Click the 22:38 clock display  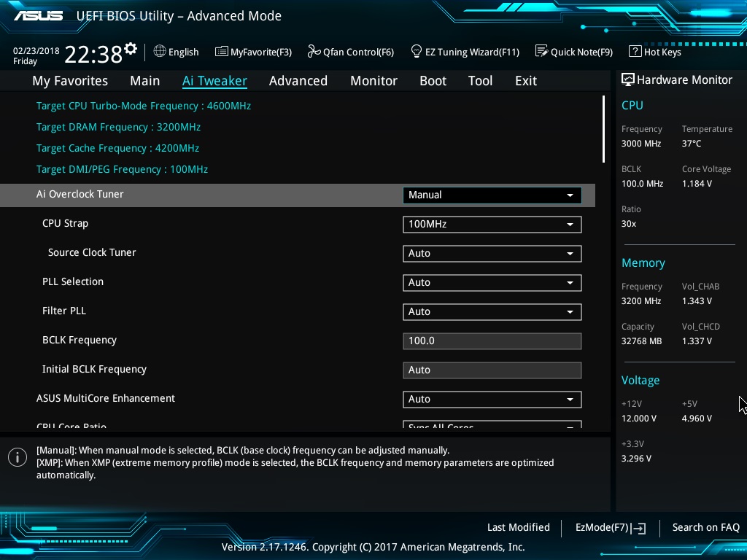[x=93, y=54]
